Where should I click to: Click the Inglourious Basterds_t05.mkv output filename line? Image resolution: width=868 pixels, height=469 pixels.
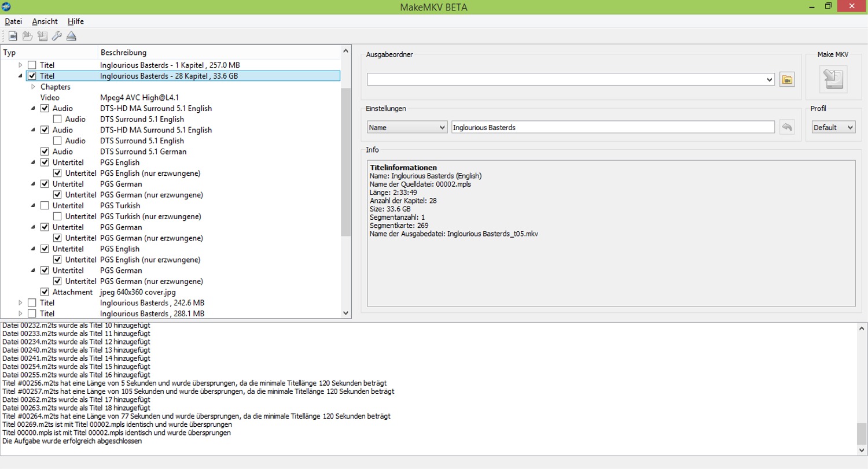pos(454,234)
